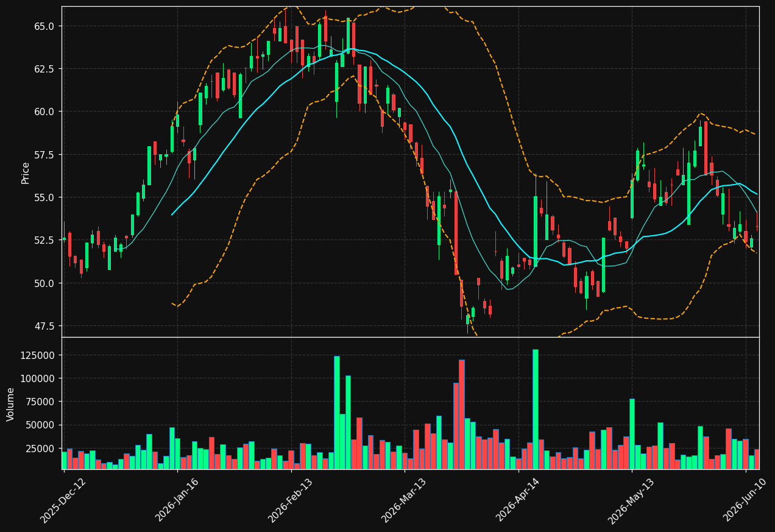Click the 65.0 price axis tick
The width and height of the screenshot is (775, 532).
coord(44,26)
